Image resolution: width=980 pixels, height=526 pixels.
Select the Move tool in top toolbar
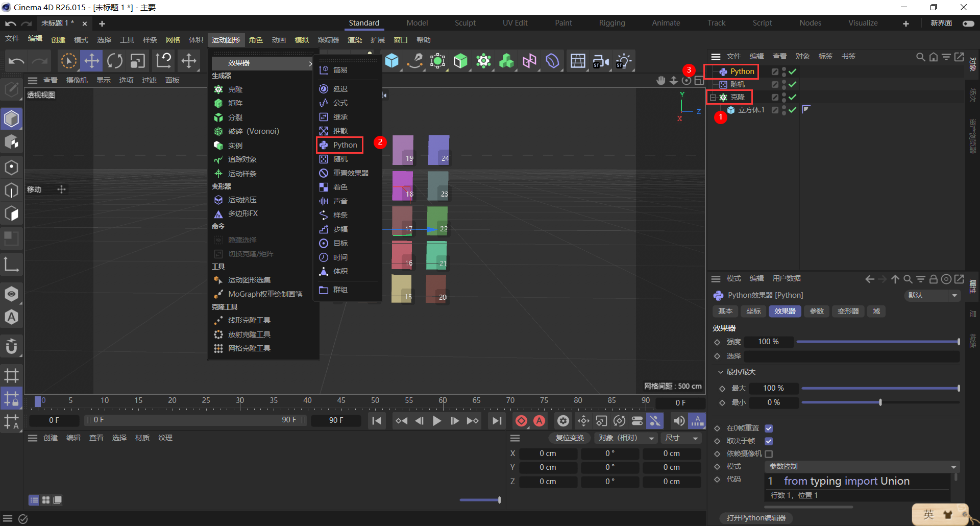91,61
